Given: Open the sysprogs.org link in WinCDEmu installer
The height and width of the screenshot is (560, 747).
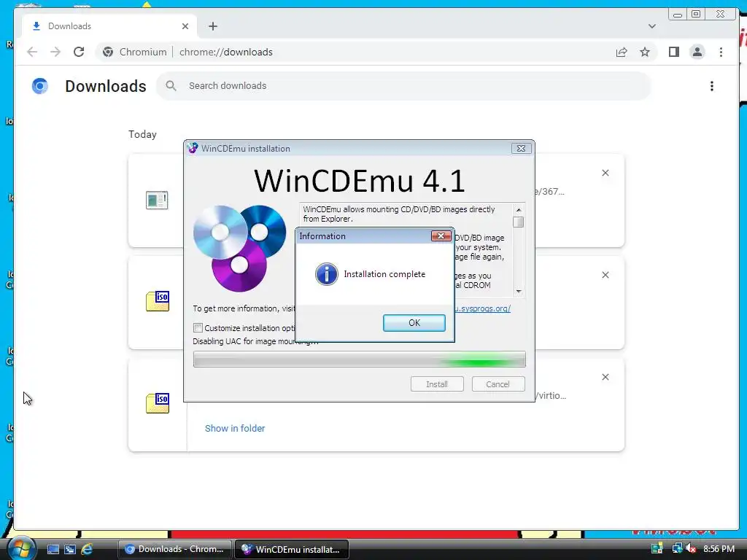Looking at the screenshot, I should (x=482, y=308).
